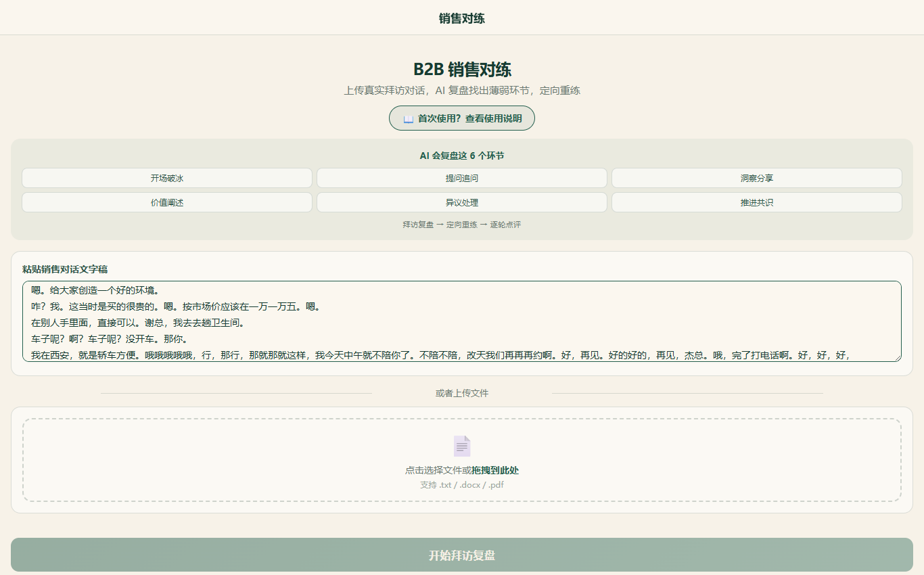Viewport: 924px width, 575px height.
Task: Focus the sales transcript text area
Action: (x=462, y=321)
